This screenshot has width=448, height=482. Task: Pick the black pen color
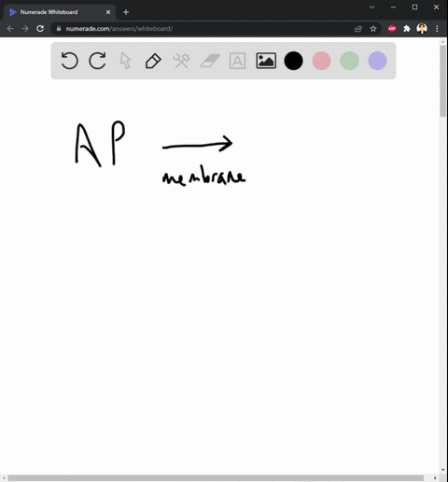[293, 61]
